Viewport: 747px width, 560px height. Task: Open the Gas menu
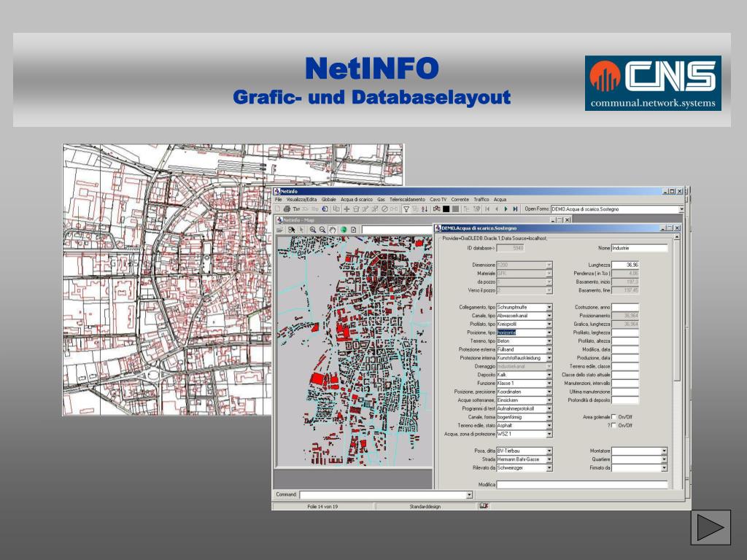coord(381,200)
